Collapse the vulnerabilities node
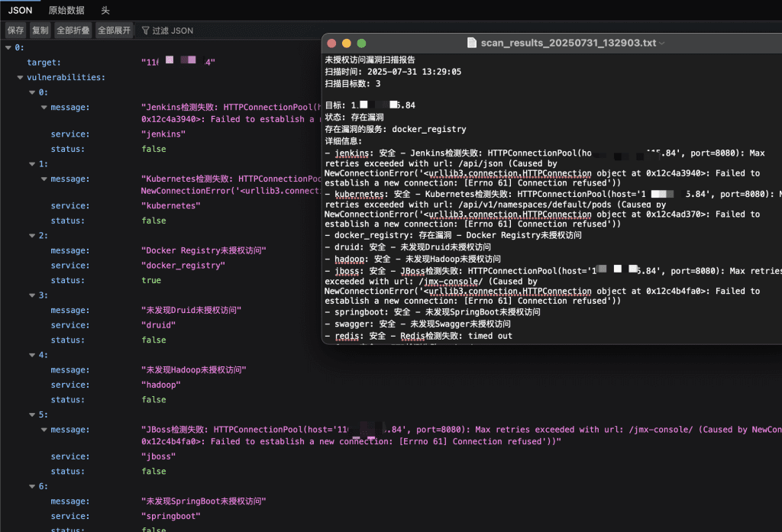 pos(20,77)
